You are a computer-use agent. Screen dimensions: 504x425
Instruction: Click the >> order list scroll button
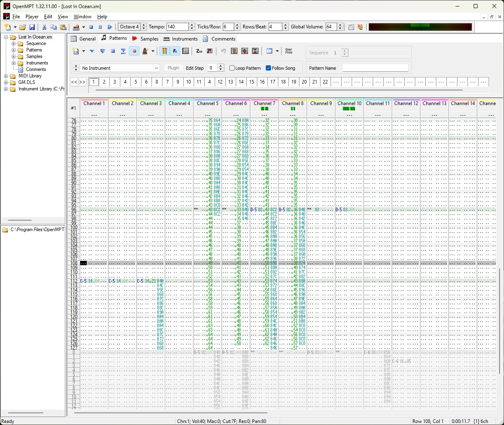point(82,82)
